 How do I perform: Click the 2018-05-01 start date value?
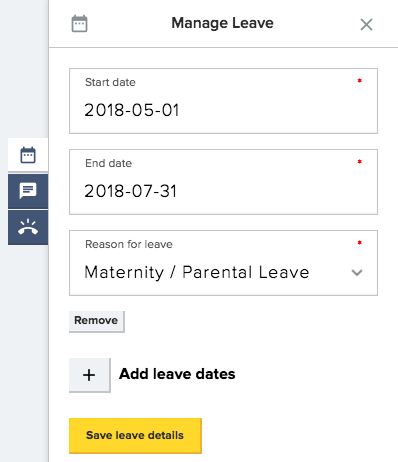132,110
